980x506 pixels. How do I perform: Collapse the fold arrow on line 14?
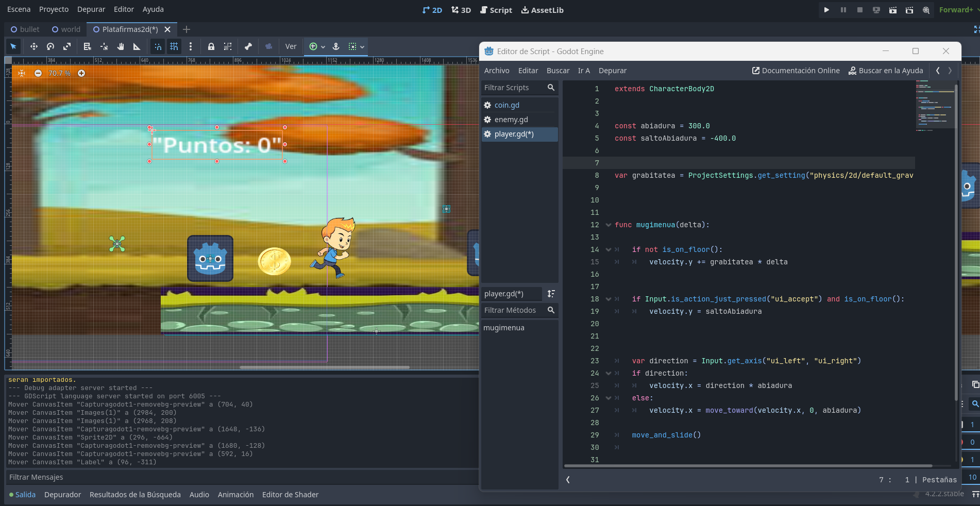click(609, 250)
